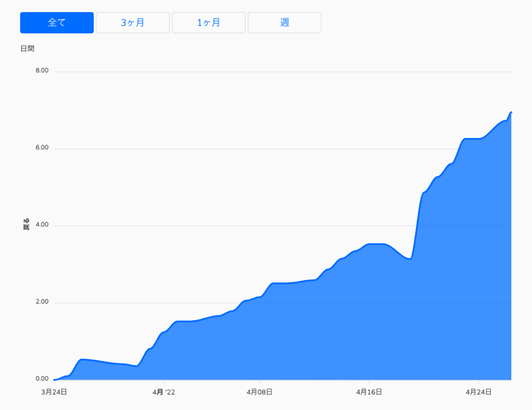Click the 4月16日 x-axis date label
532x410 pixels.
click(x=369, y=392)
